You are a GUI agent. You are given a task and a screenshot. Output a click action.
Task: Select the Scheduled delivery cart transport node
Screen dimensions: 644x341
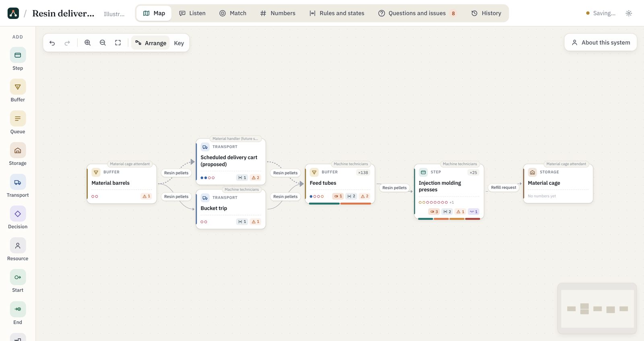point(231,162)
